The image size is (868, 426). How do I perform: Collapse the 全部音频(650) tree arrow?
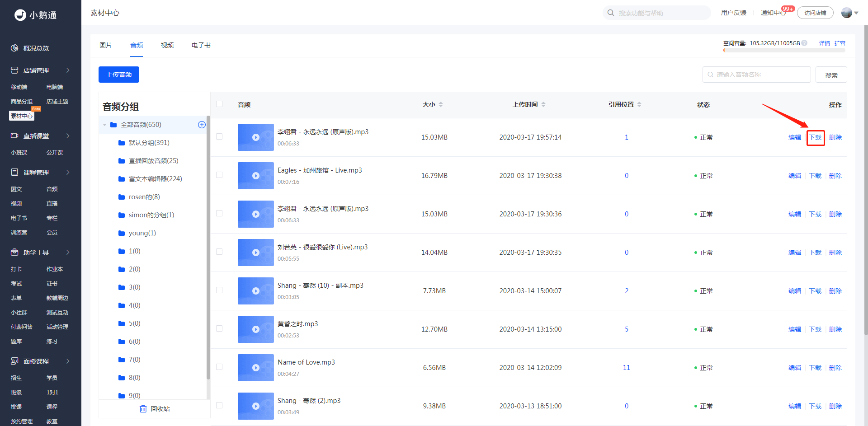[105, 125]
